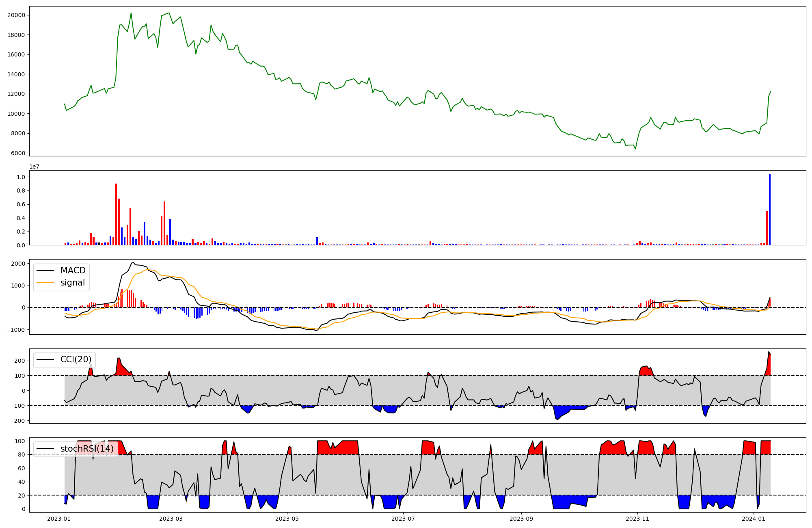This screenshot has height=528, width=812.
Task: Click the 1e7 volume scale label
Action: click(x=34, y=167)
